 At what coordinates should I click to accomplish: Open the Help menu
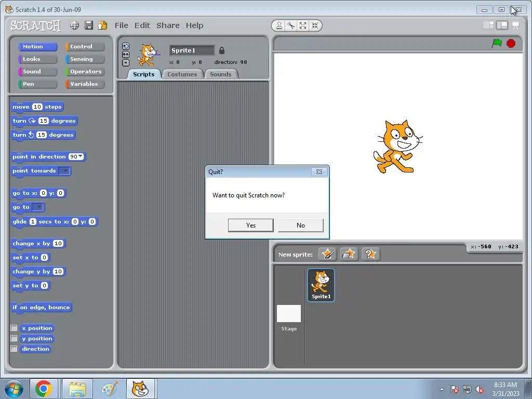click(194, 25)
